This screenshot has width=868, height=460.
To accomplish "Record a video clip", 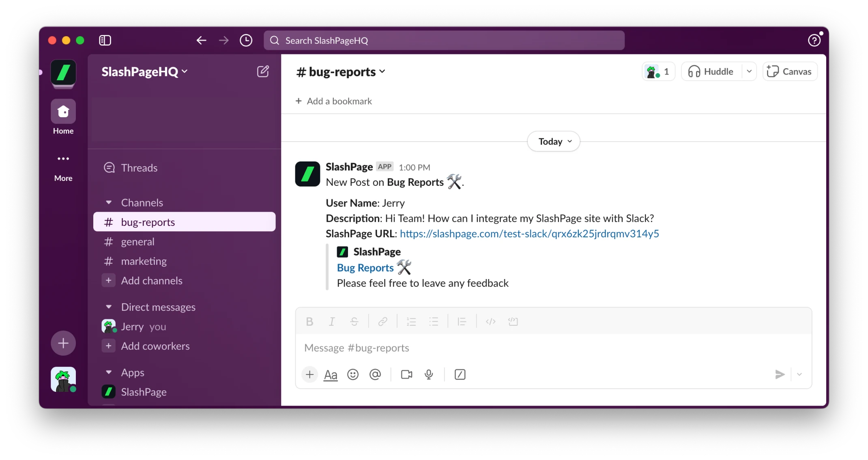I will click(406, 374).
